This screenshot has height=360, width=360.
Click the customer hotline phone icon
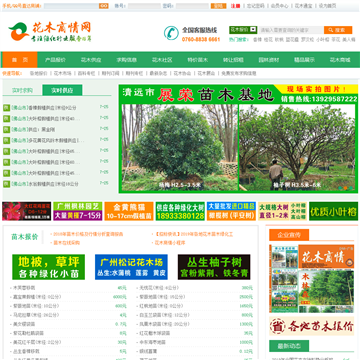(171, 33)
